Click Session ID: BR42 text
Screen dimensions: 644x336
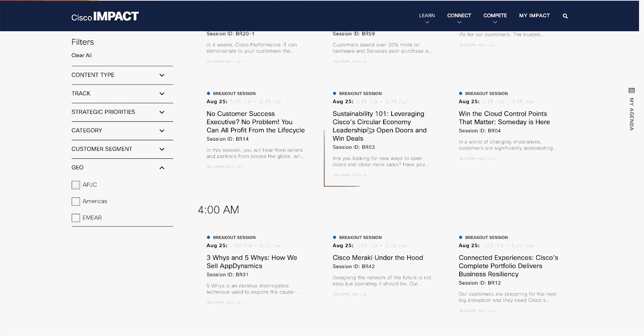[x=354, y=266]
